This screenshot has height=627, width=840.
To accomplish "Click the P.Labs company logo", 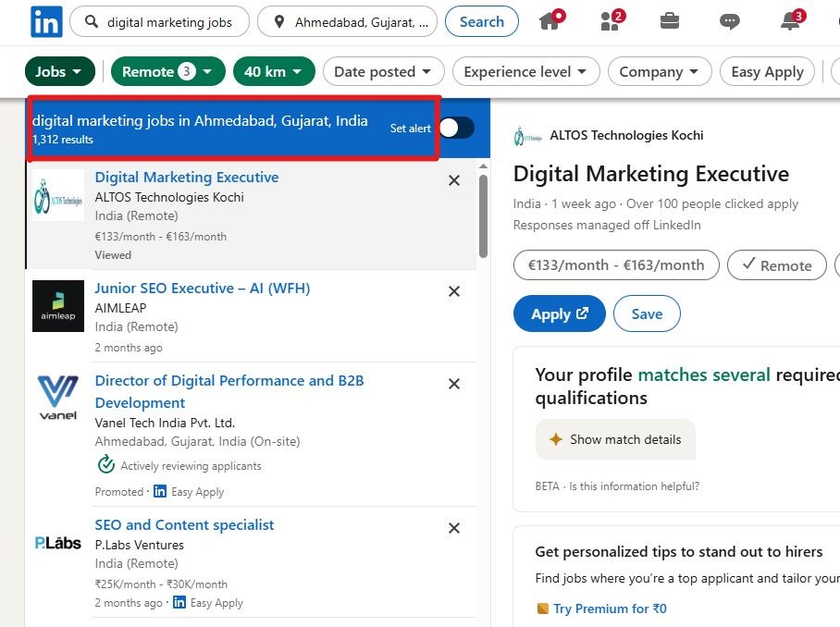I will coord(58,543).
